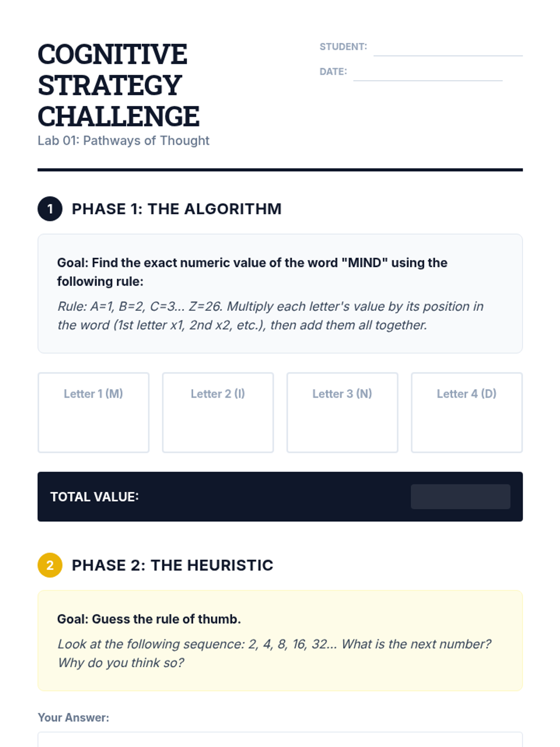This screenshot has height=747, width=560.
Task: Select the Letter 2 (I) box
Action: click(218, 413)
